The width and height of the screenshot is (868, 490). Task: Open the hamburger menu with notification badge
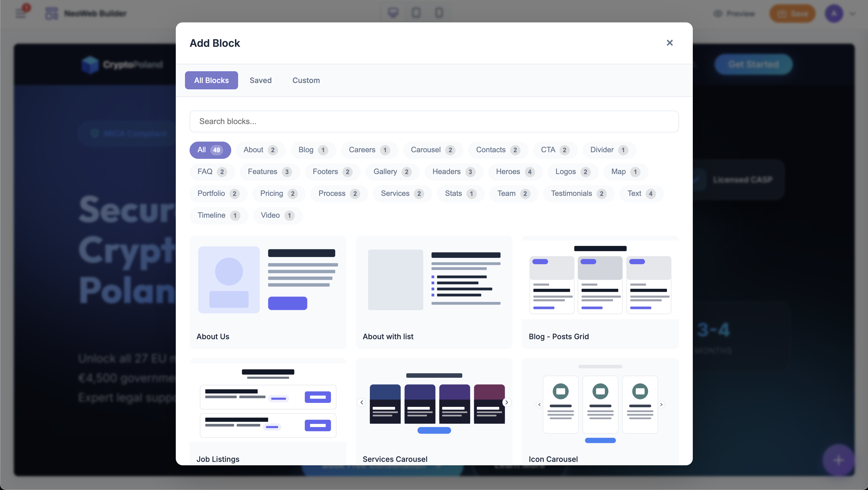point(21,13)
